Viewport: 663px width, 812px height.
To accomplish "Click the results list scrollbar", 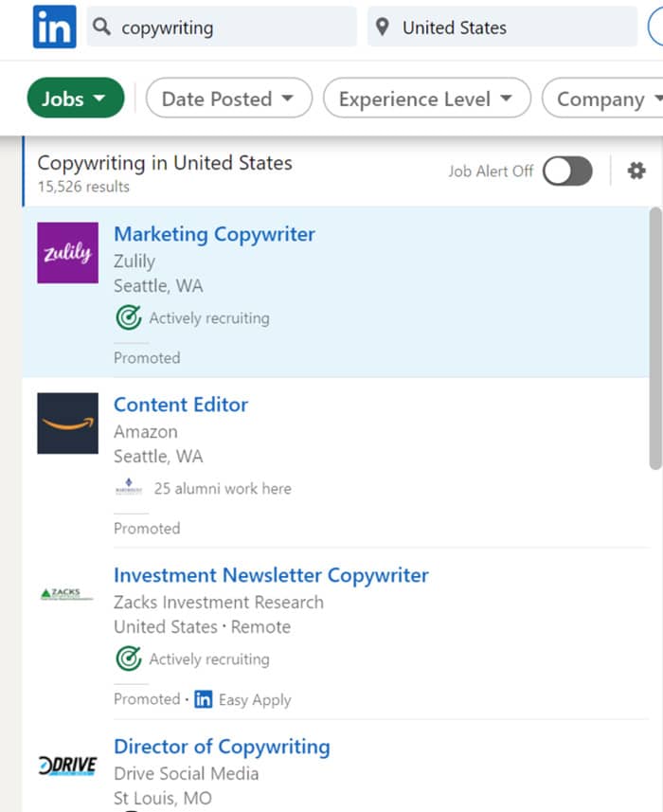I will pos(655,338).
